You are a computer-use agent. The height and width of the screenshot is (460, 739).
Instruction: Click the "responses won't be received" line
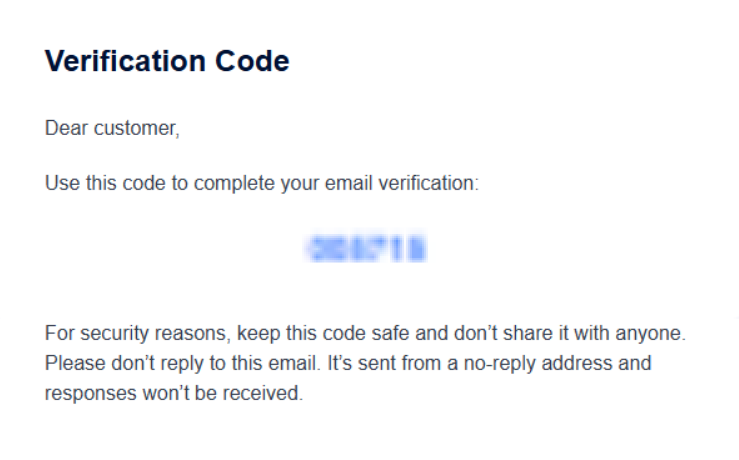(x=172, y=394)
